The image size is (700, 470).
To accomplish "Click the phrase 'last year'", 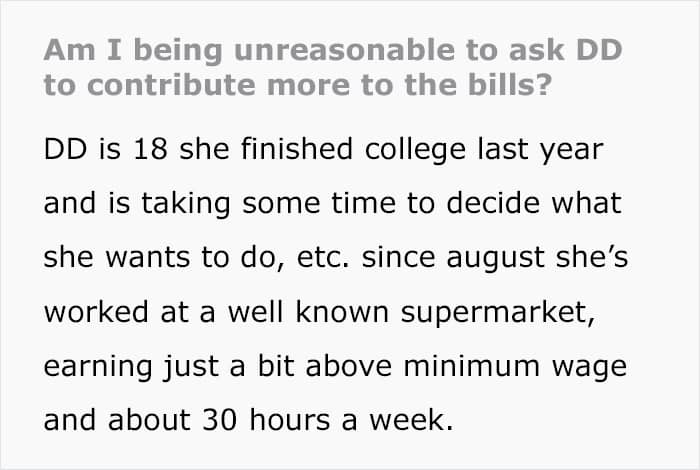I will [541, 150].
